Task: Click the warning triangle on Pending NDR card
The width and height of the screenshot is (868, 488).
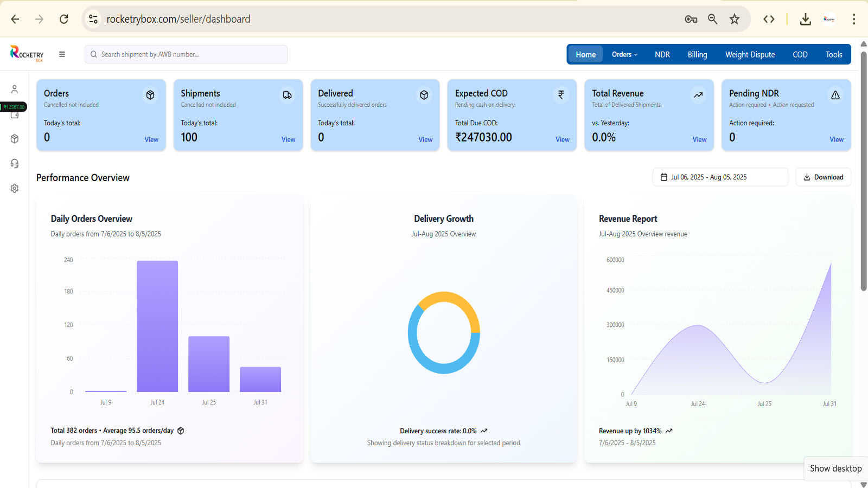Action: pos(835,95)
